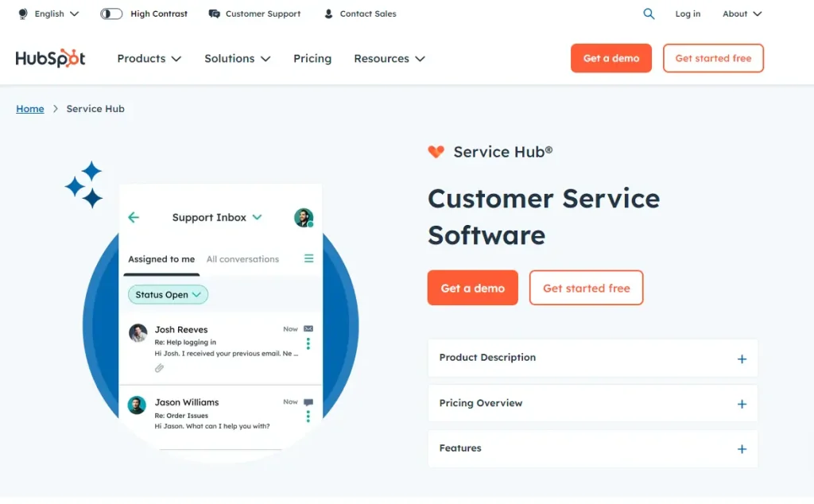Select the Pricing menu item
Image resolution: width=814 pixels, height=504 pixels.
tap(312, 58)
